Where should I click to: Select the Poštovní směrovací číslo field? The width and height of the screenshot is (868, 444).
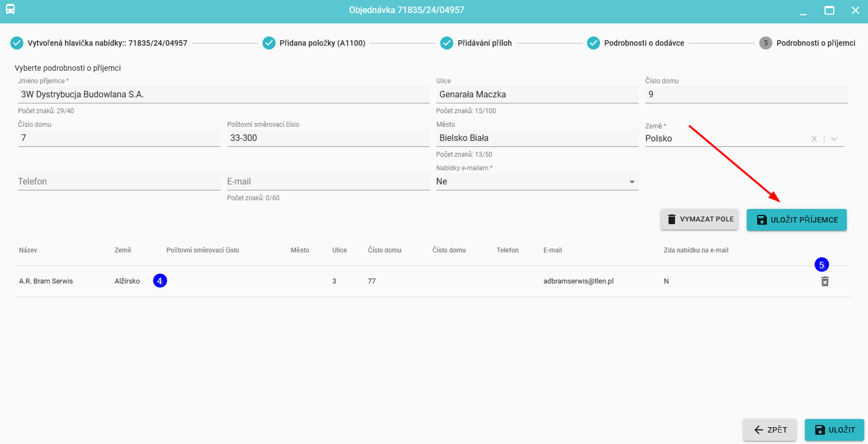(x=328, y=138)
